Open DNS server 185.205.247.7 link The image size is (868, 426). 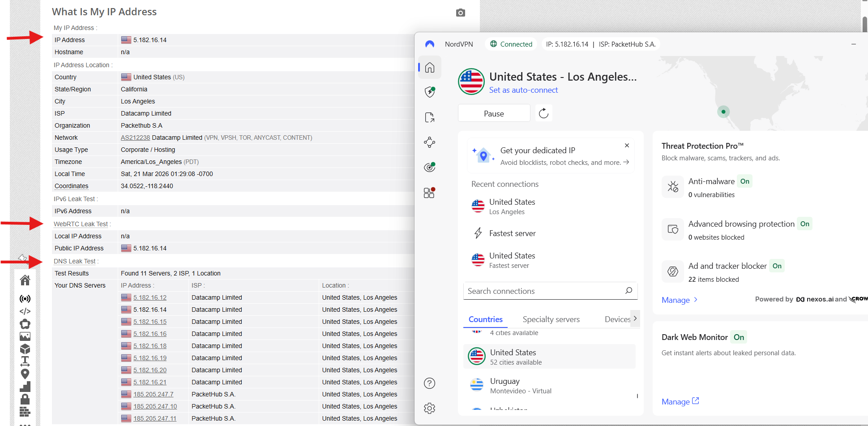click(153, 394)
